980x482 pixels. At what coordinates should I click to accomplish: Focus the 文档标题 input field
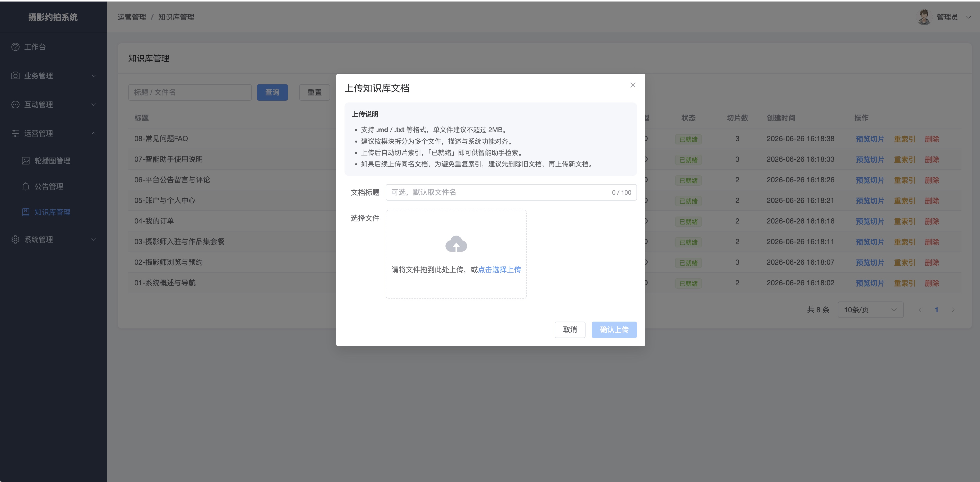(511, 193)
